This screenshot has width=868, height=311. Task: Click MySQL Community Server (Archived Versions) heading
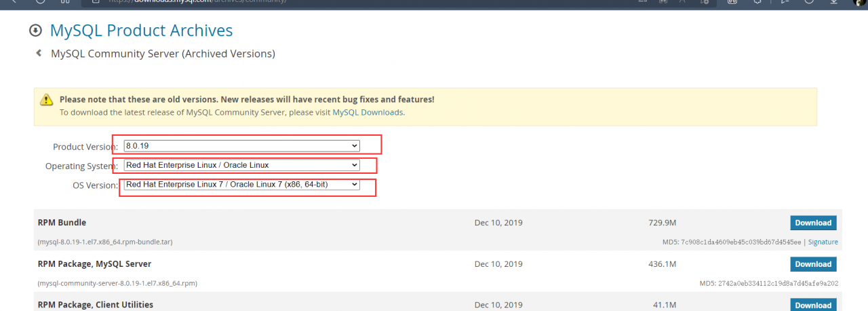(163, 53)
